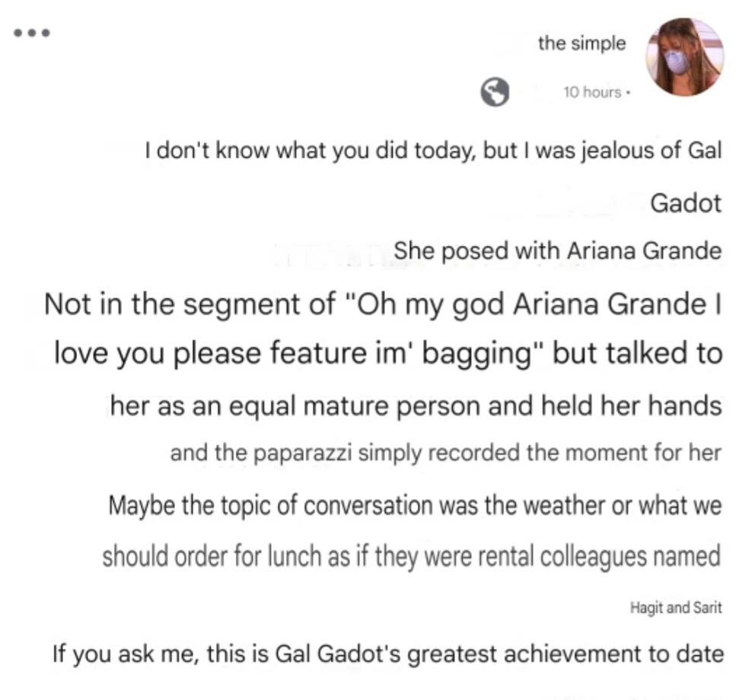Click the final line starting 'If you ask me'
This screenshot has width=736, height=700.
pos(388,654)
